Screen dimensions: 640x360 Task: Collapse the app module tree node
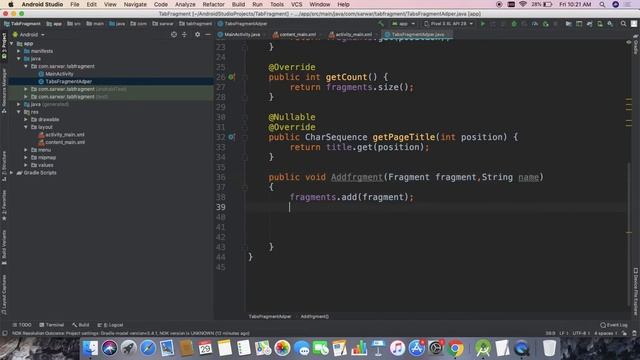(11, 43)
